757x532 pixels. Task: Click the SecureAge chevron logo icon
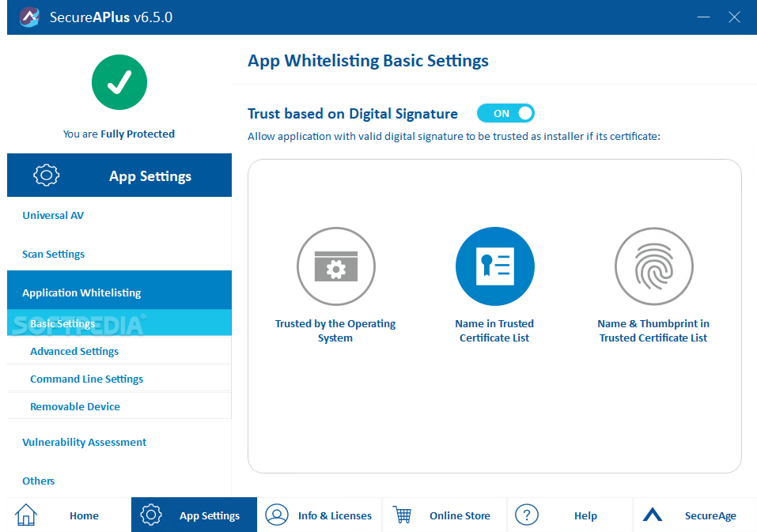click(x=653, y=515)
